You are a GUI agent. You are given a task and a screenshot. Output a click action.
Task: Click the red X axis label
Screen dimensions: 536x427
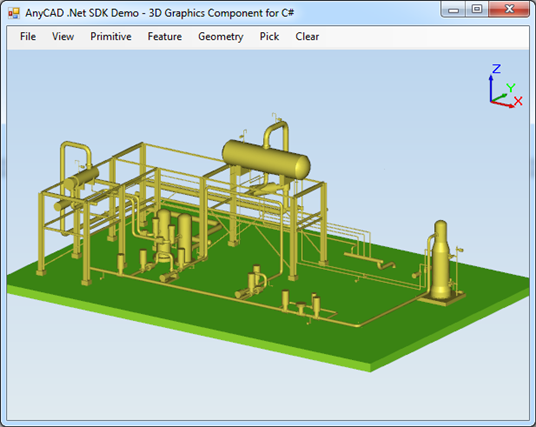[518, 101]
